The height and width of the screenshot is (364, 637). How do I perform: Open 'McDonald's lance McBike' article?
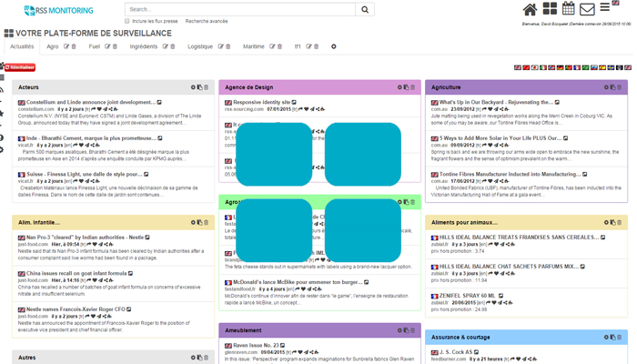(298, 282)
